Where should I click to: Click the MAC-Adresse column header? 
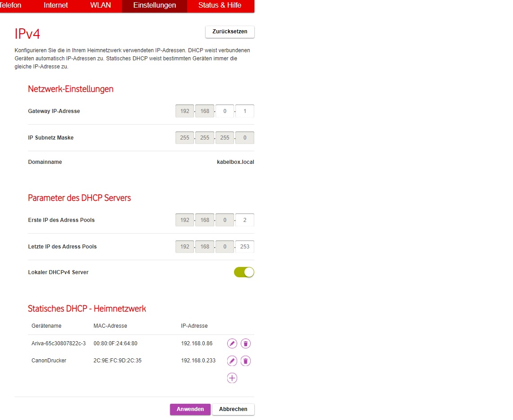pyautogui.click(x=110, y=326)
